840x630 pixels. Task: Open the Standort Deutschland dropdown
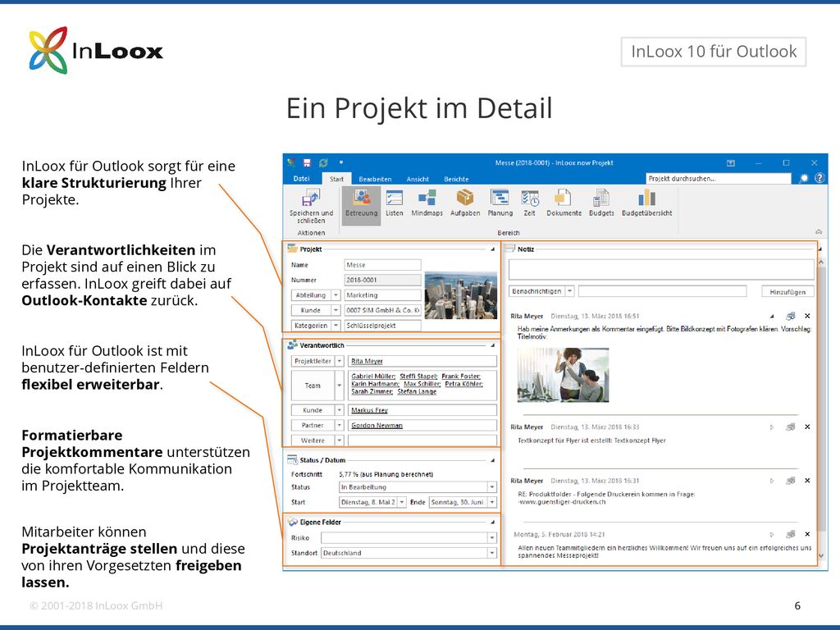coord(492,553)
